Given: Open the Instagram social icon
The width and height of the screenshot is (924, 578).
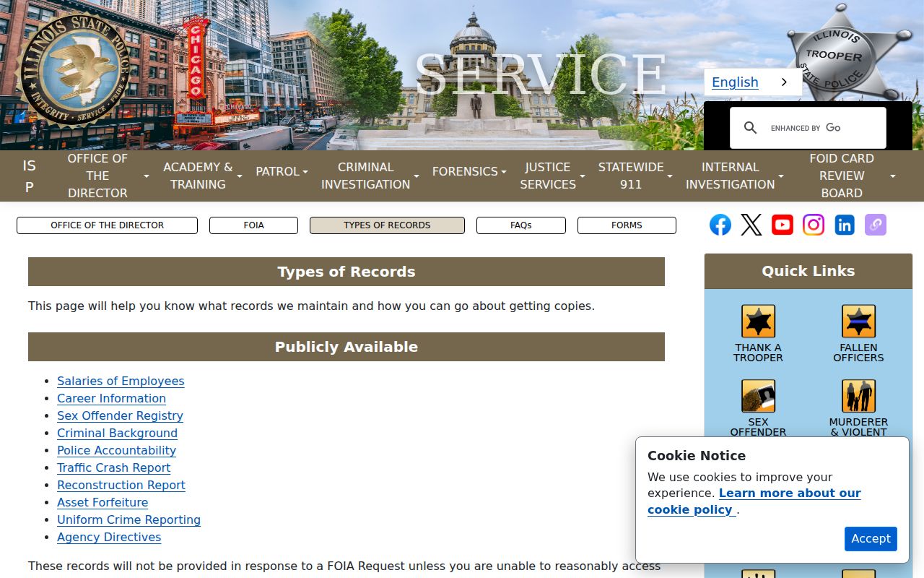Looking at the screenshot, I should click(x=814, y=225).
